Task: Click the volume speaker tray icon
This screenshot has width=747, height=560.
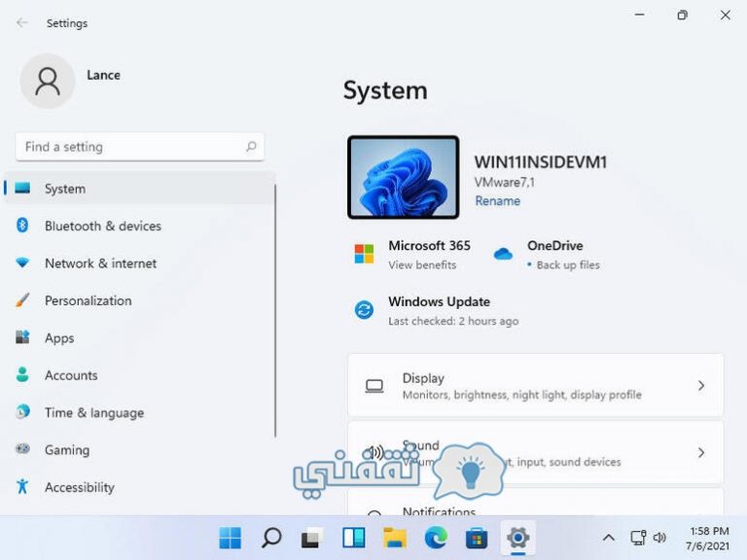Action: pyautogui.click(x=659, y=538)
